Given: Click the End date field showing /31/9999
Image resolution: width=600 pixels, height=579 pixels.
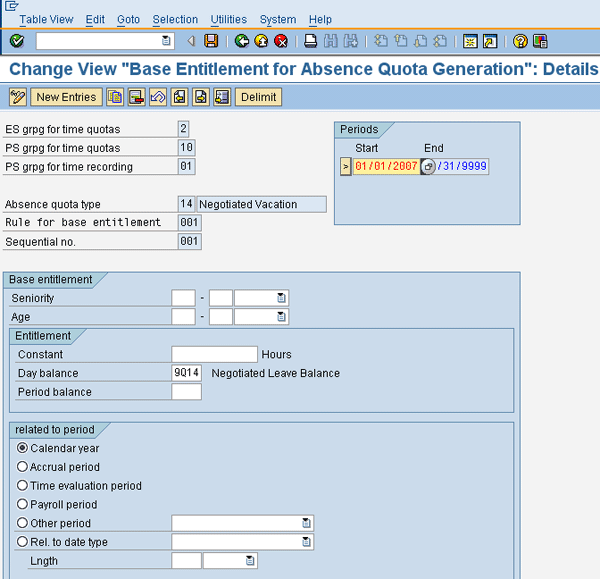Looking at the screenshot, I should coord(462,166).
